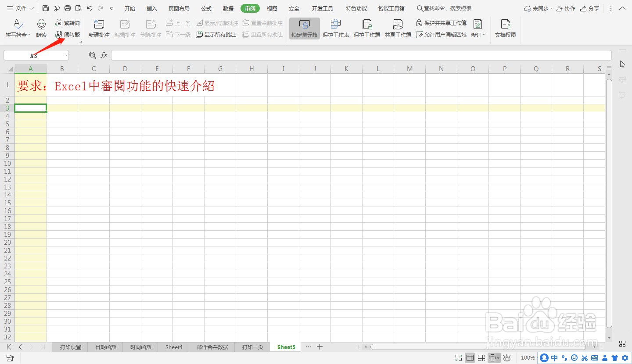The image size is (632, 364).
Task: Open the 特色功能 tab
Action: point(356,8)
